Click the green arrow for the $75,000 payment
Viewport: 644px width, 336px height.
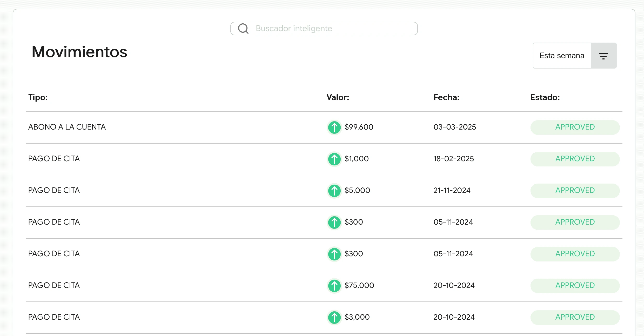pyautogui.click(x=334, y=286)
